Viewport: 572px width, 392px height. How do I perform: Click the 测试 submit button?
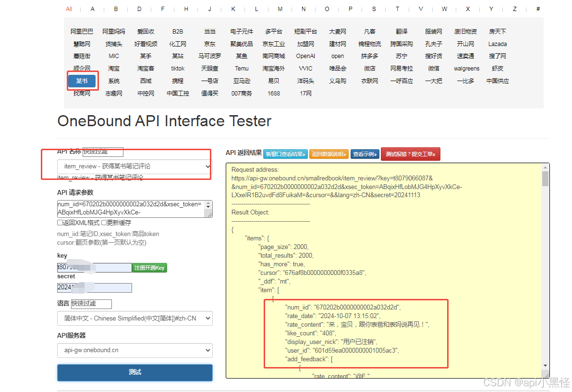coord(134,372)
